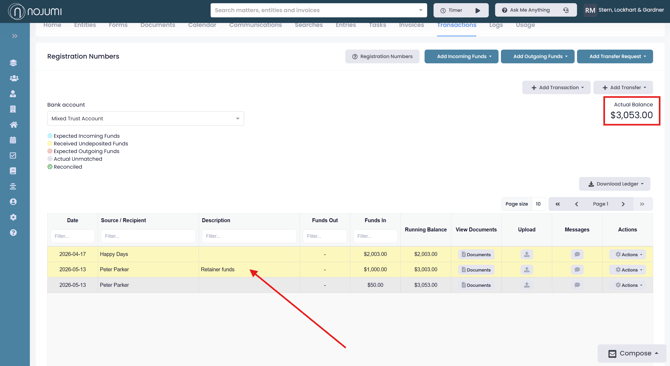Open the user circle sidebar icon
Viewport: 670px width, 366px height.
click(x=13, y=202)
